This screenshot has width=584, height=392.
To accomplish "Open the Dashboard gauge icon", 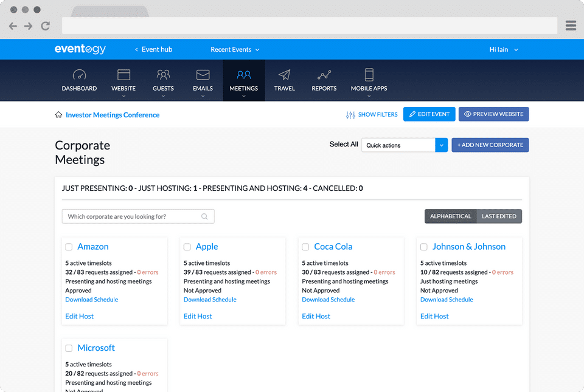I will (x=79, y=75).
